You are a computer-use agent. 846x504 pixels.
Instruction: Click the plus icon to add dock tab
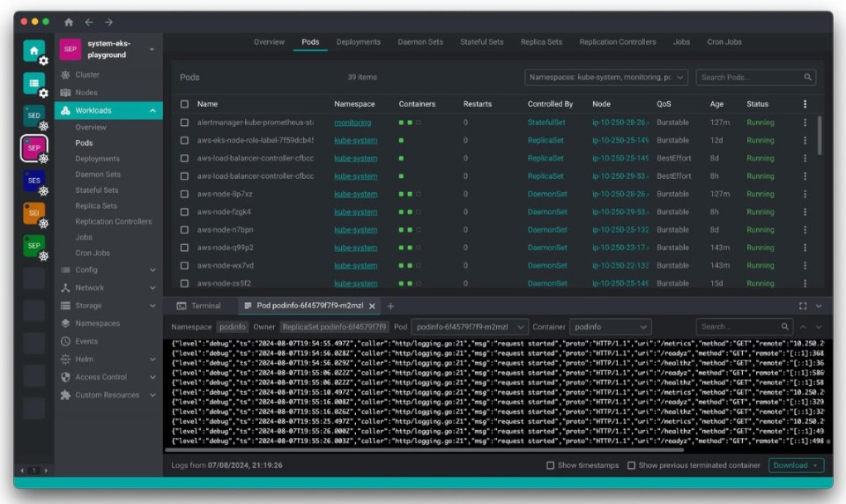(x=391, y=306)
